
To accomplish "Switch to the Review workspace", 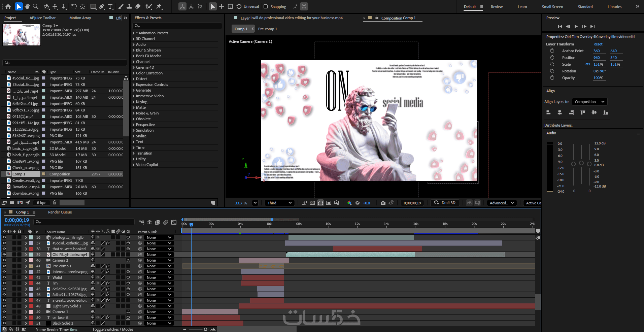I will click(x=497, y=7).
